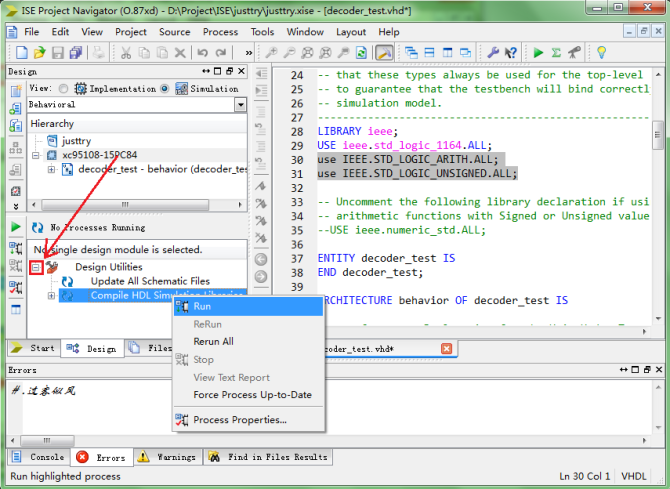Switch to the Console tab
This screenshot has height=489, width=670.
click(39, 457)
